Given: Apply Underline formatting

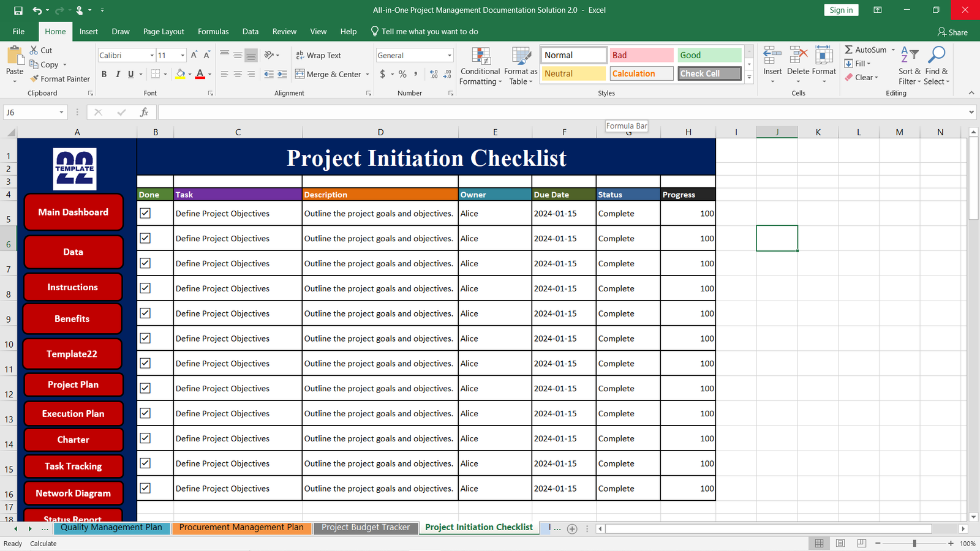Looking at the screenshot, I should click(x=130, y=74).
